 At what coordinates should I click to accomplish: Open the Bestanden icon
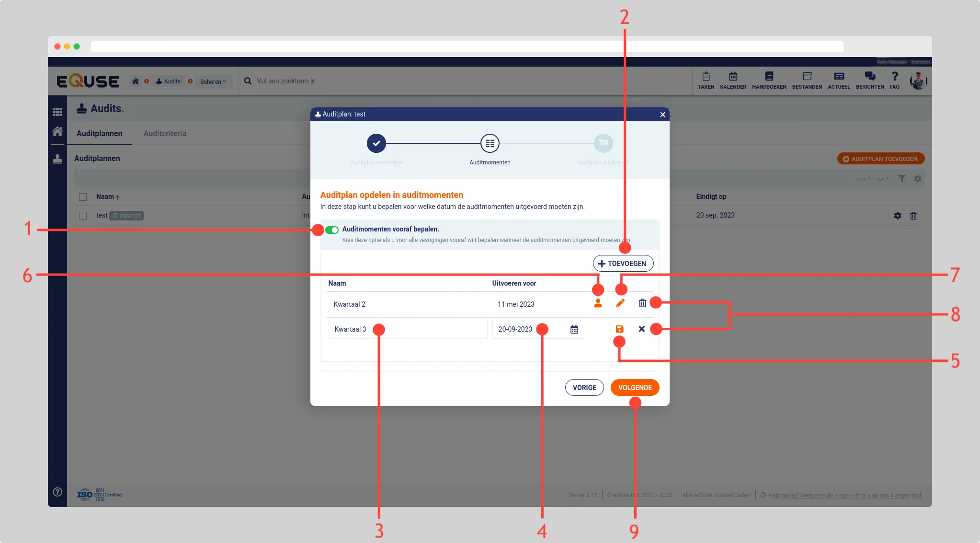(x=807, y=81)
